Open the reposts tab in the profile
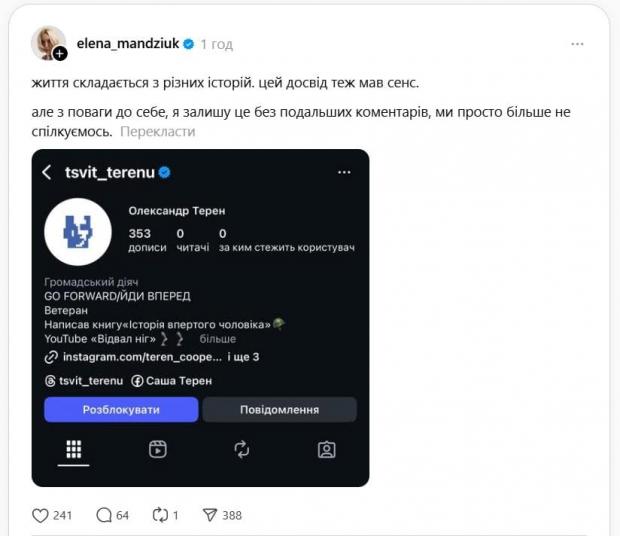Image resolution: width=620 pixels, height=536 pixels. click(x=242, y=449)
